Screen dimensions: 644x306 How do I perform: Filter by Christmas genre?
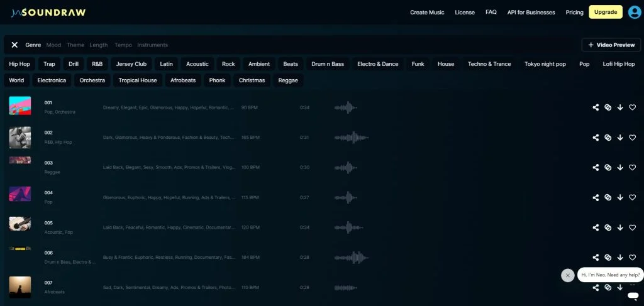tap(252, 80)
